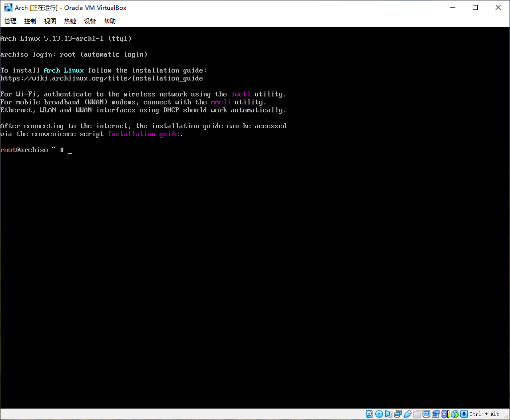The height and width of the screenshot is (420, 510).
Task: Open the 控制 menu
Action: [30, 21]
